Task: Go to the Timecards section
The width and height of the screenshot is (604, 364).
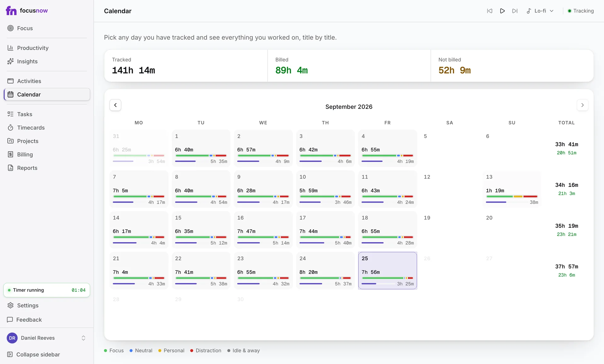Action: 31,128
